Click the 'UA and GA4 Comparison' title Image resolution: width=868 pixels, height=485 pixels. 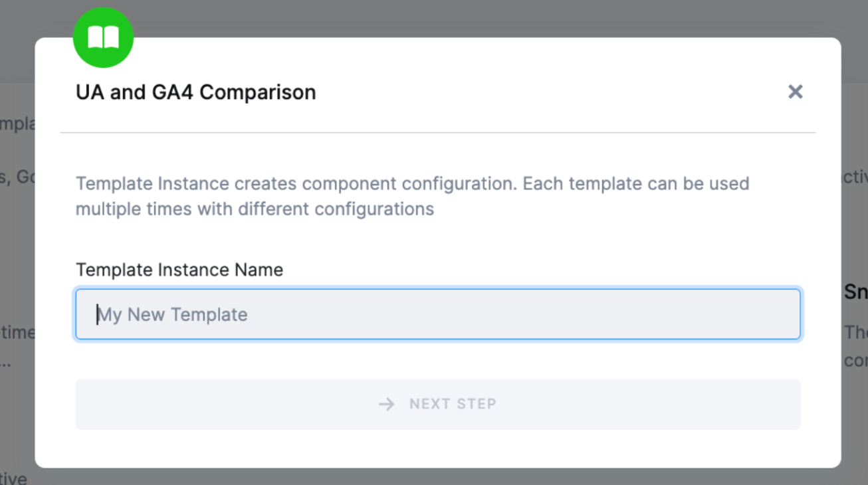coord(195,92)
